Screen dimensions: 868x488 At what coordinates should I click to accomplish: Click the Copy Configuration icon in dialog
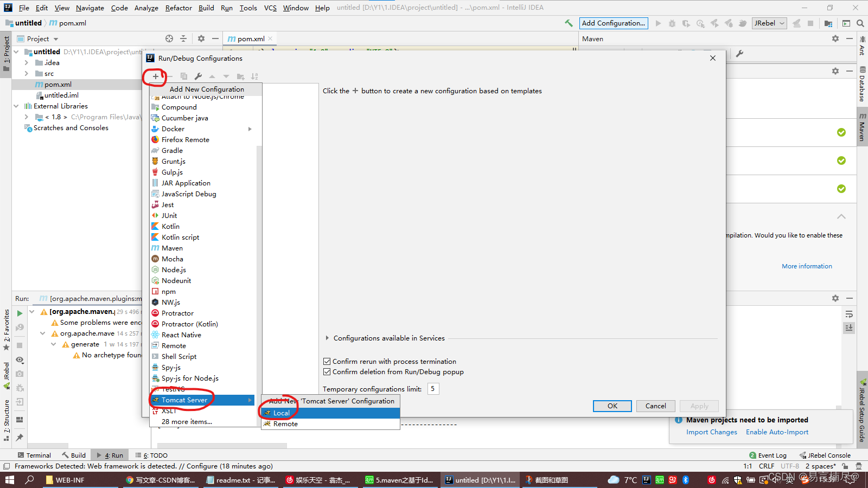point(184,76)
